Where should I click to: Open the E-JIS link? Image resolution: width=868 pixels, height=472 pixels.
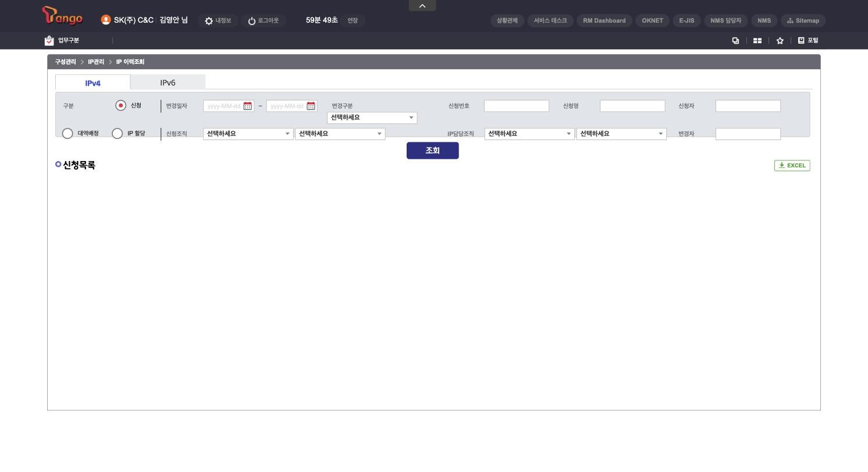686,20
